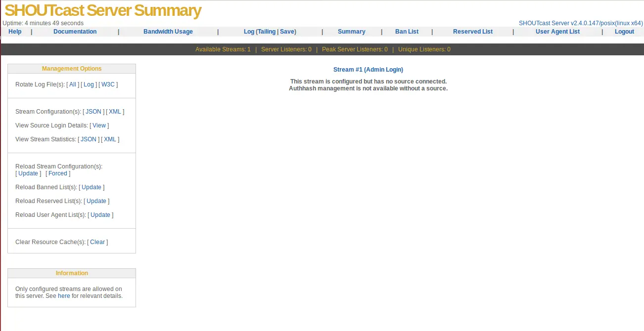644x331 pixels.
Task: Click the 'no source connected' message
Action: (x=368, y=82)
